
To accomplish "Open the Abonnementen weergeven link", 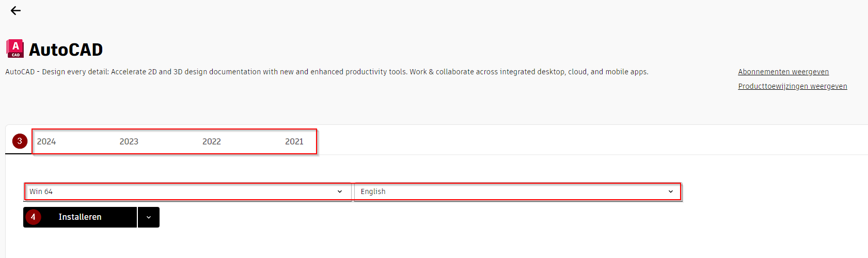I will pyautogui.click(x=783, y=72).
